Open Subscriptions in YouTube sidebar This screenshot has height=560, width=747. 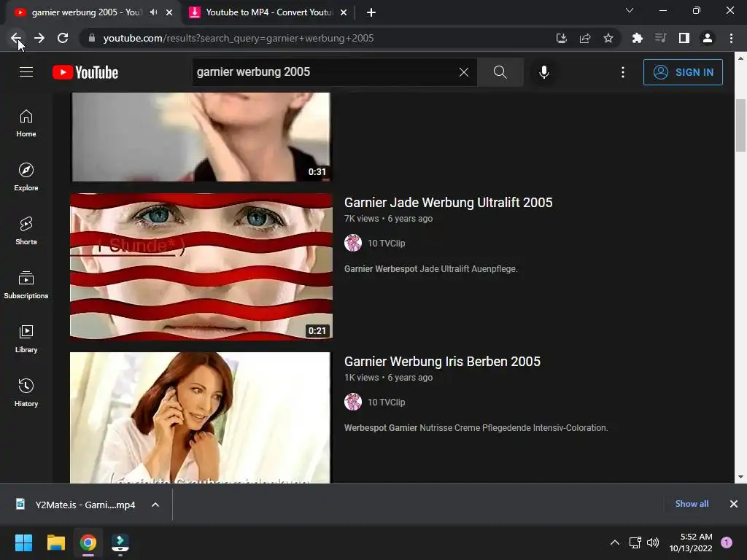[26, 284]
